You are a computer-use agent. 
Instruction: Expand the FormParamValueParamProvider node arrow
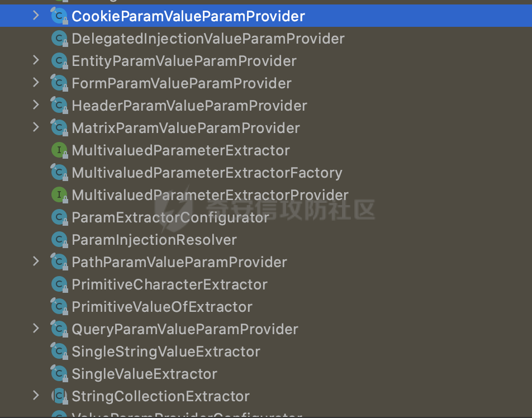pos(36,83)
